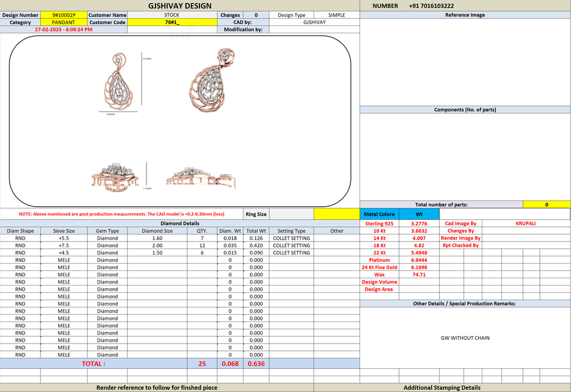Image resolution: width=577 pixels, height=392 pixels.
Task: Click the Sterling 925 weight 3.2776
Action: (x=419, y=224)
